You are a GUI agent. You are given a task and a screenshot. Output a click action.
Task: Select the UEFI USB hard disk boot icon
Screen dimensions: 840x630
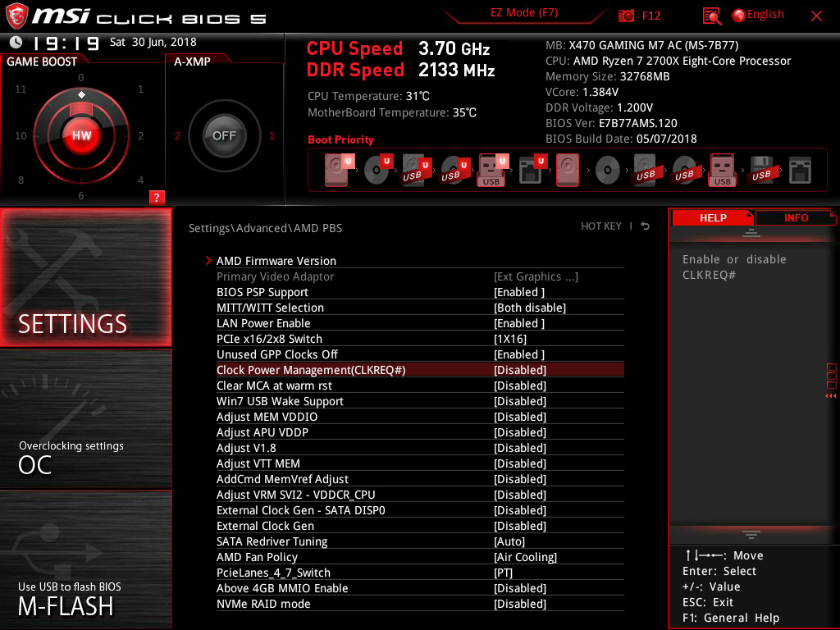pyautogui.click(x=416, y=170)
